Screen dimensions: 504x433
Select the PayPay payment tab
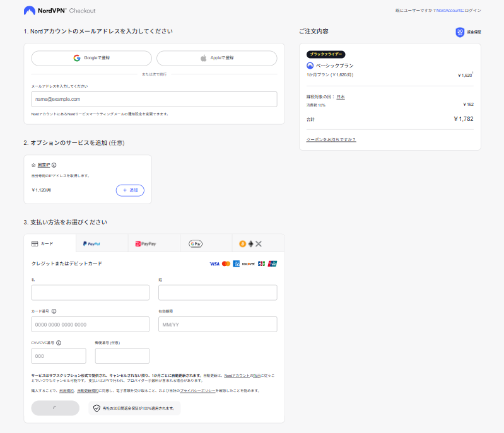coord(154,244)
